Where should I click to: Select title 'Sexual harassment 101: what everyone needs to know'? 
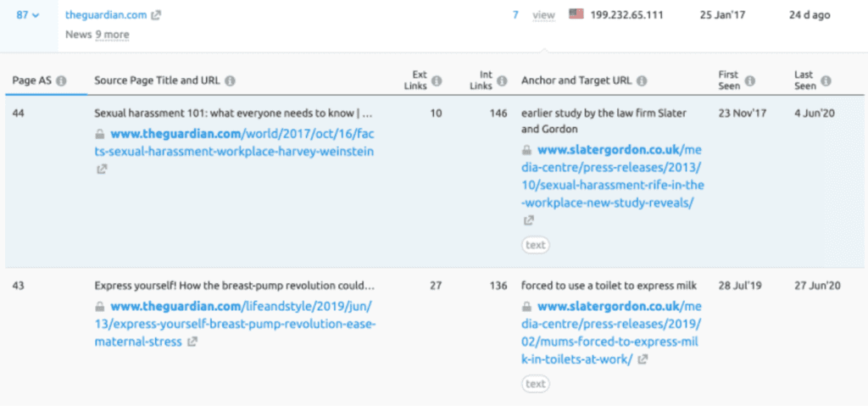coord(233,113)
